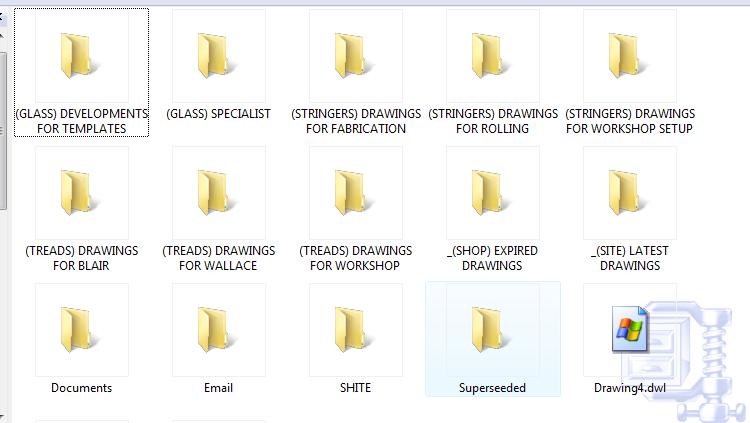Click the "SHITE" folder name
The image size is (750, 423).
point(355,388)
